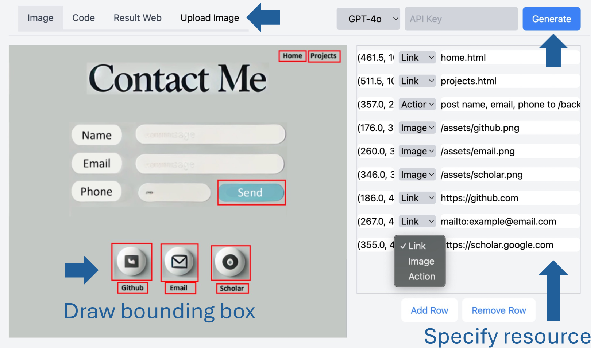Image resolution: width=606 pixels, height=364 pixels.
Task: Click the (346.0 coordinate field
Action: tap(376, 175)
